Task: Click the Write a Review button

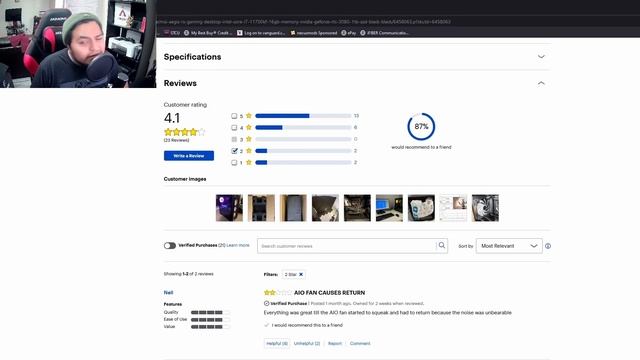Action: pos(189,156)
